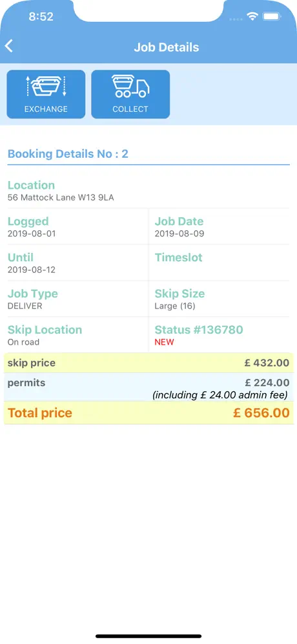Tap the red NEW status label

164,342
